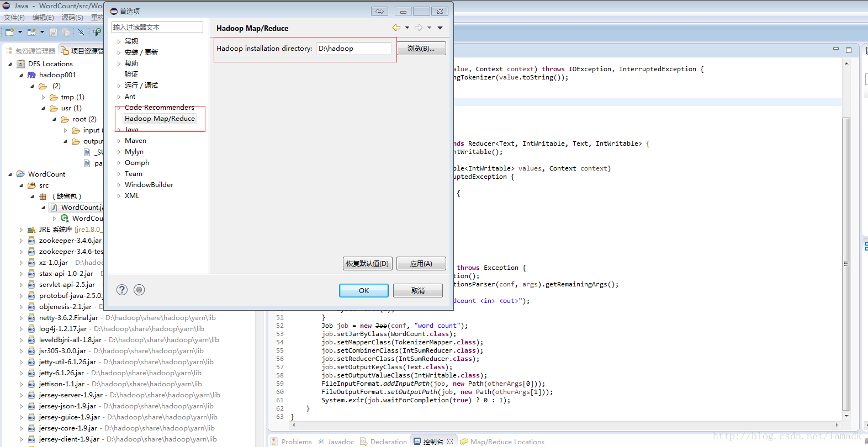Click the forward arrow in preferences header
Screen dimensions: 868x447
pyautogui.click(x=419, y=28)
